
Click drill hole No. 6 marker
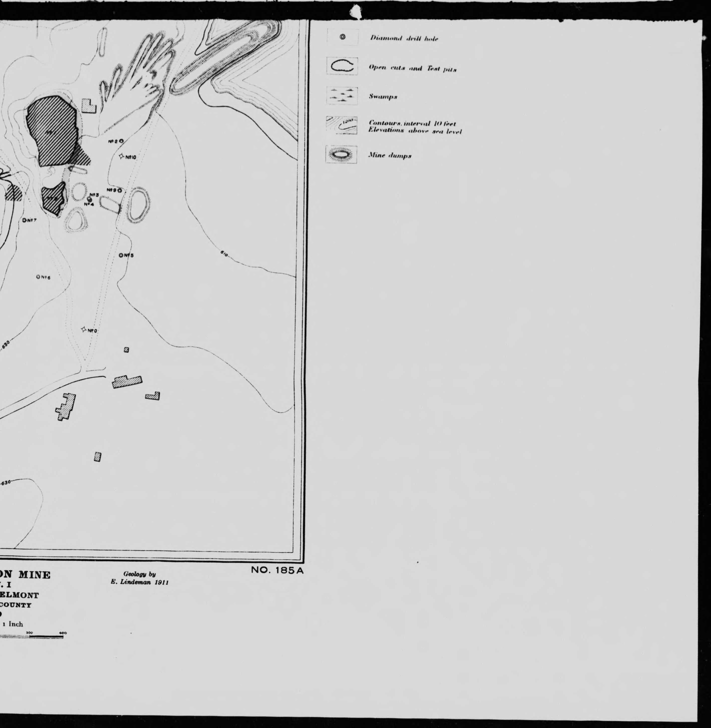coord(38,277)
